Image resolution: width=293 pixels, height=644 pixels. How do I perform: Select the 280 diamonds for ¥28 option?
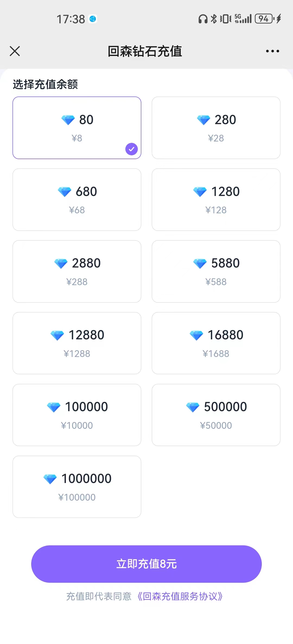216,128
